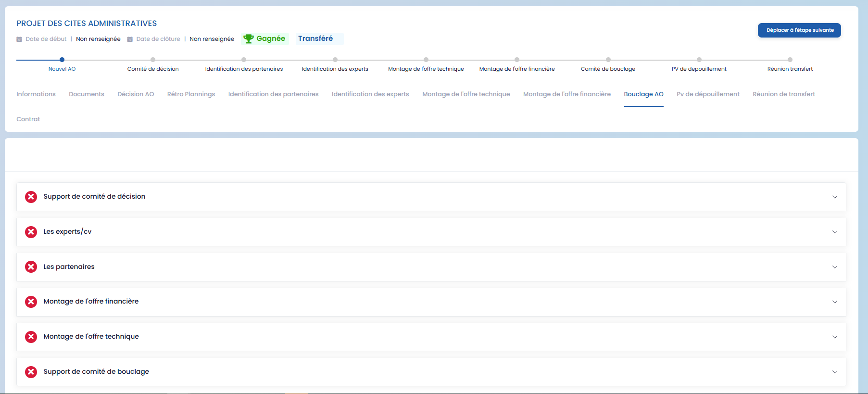
Task: Click Déplacer à l'étape suivante button
Action: 799,30
